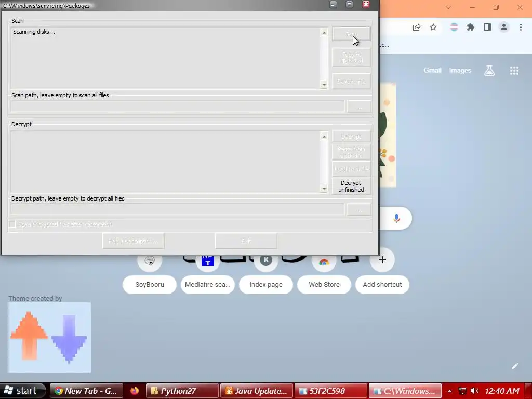Open the Search Labs flask icon
Screen dimensions: 532x399
[x=489, y=71]
